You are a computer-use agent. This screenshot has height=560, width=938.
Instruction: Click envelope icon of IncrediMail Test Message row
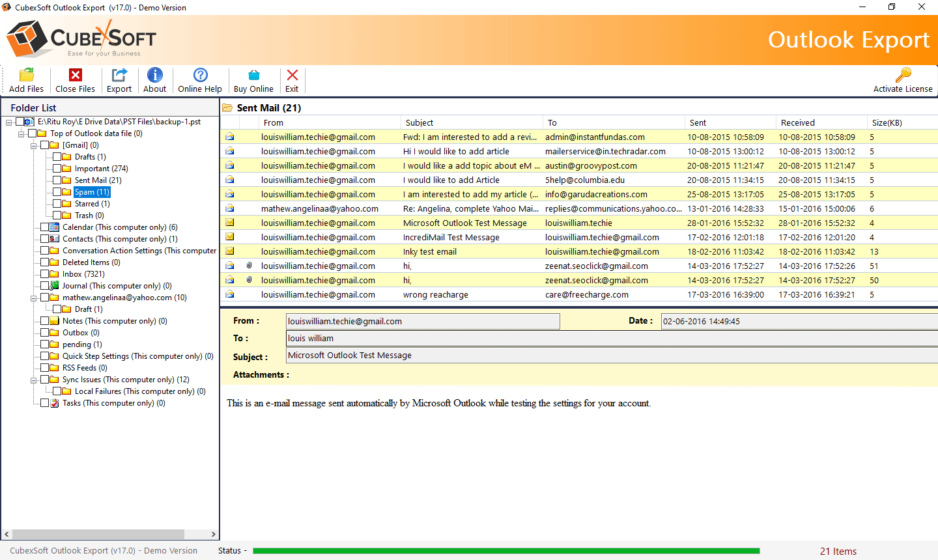pyautogui.click(x=230, y=237)
